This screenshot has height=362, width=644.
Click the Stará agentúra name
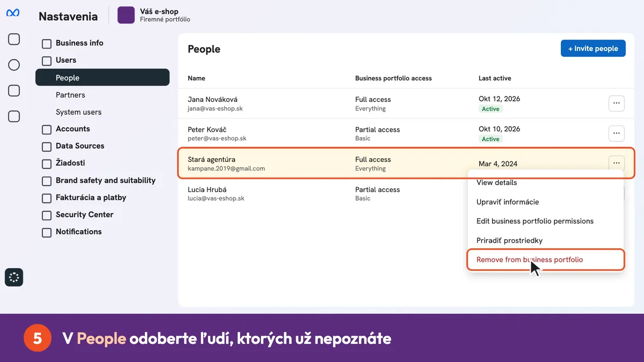coord(211,159)
